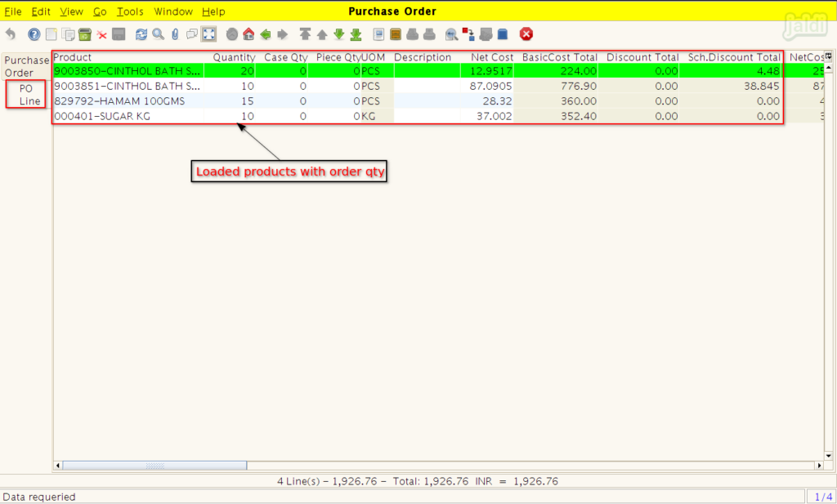Go to previous record using grey up arrow
This screenshot has height=504, width=837.
point(322,34)
